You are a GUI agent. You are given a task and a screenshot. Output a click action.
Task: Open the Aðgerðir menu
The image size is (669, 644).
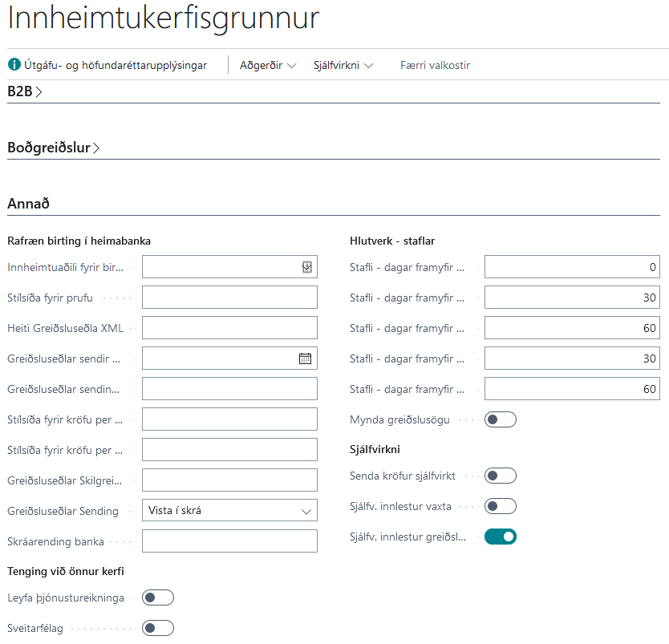(x=268, y=65)
